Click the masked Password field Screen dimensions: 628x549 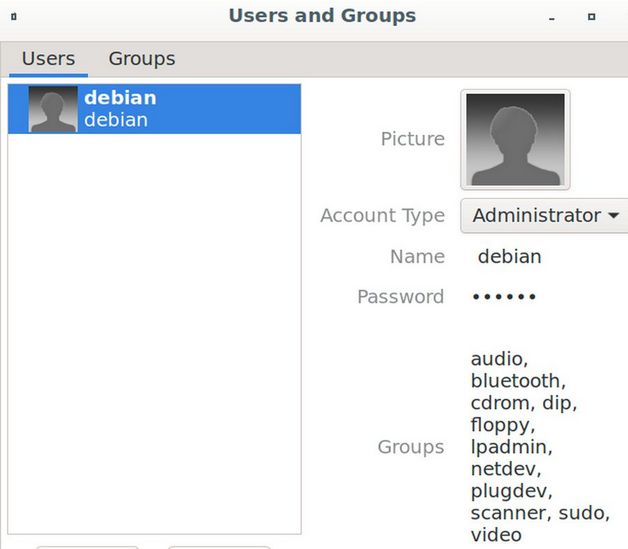click(x=504, y=297)
